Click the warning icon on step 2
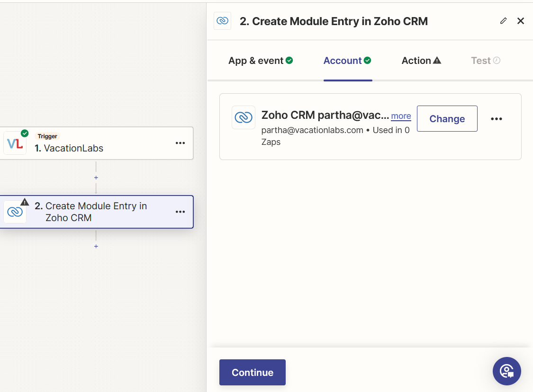This screenshot has width=533, height=392. point(25,202)
